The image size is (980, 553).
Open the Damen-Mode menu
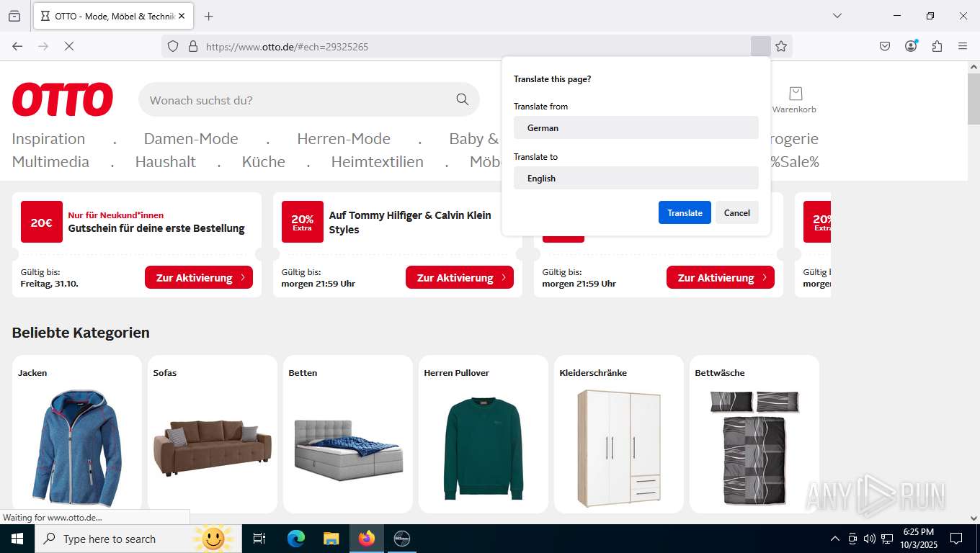[x=191, y=138]
